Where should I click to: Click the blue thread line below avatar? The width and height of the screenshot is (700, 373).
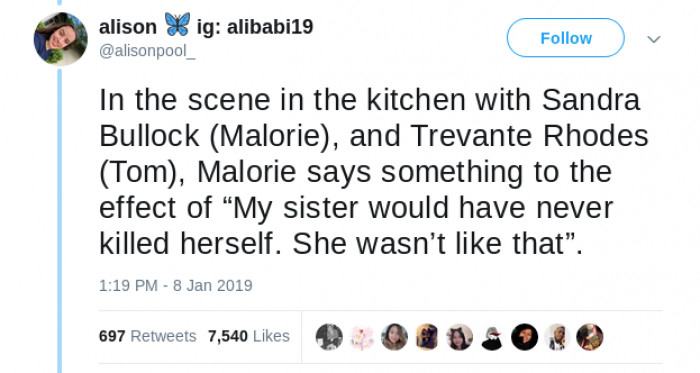click(x=59, y=221)
